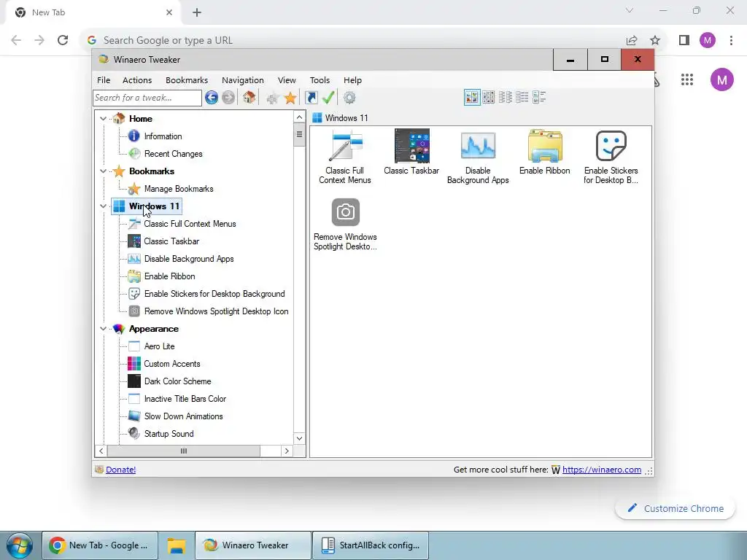747x560 pixels.
Task: Open settings via gear toolbar icon
Action: (349, 98)
